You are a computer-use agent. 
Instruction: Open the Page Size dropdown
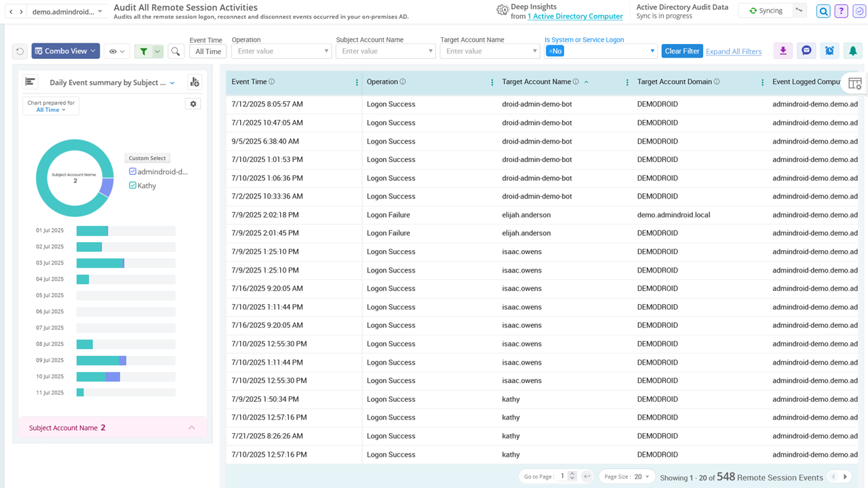626,476
